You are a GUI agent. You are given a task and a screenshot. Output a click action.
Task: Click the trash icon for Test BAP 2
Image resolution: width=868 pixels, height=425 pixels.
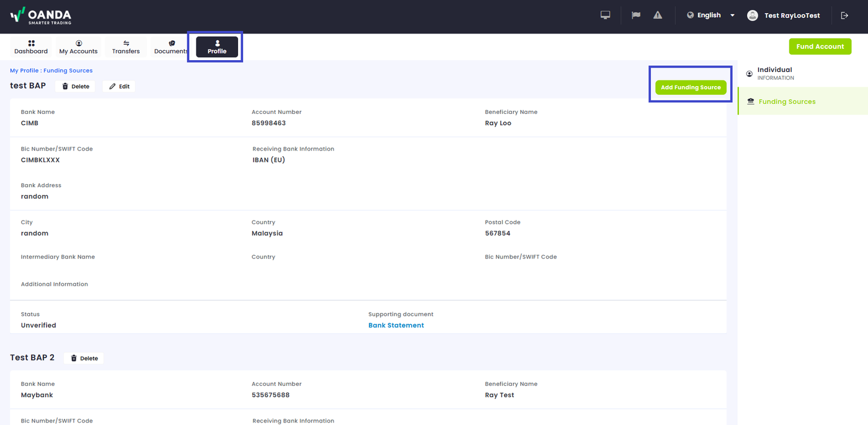[x=74, y=358]
